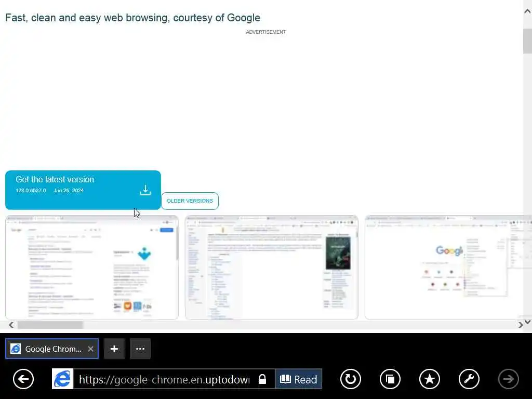Click vertical scrollbar up arrow
The image size is (532, 399).
click(528, 11)
